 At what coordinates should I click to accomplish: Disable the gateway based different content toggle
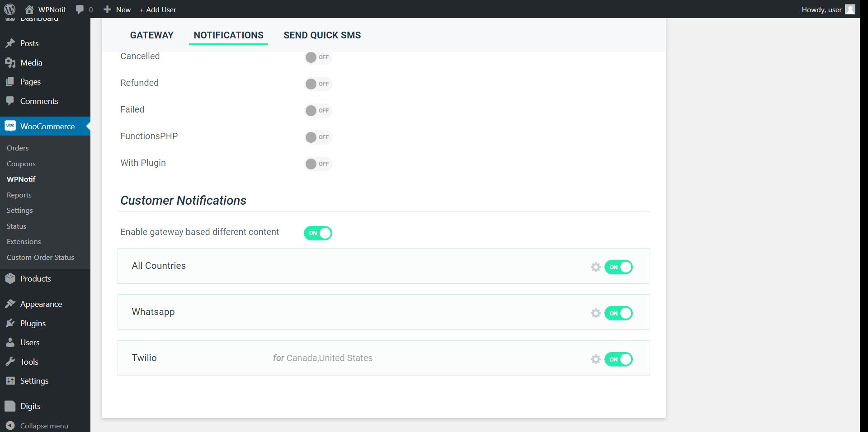point(318,233)
